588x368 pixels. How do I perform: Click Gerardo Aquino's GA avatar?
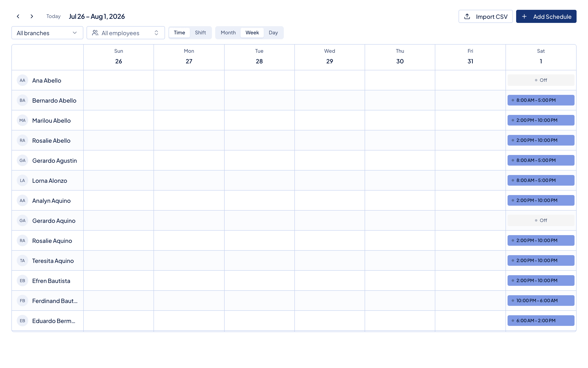click(22, 221)
